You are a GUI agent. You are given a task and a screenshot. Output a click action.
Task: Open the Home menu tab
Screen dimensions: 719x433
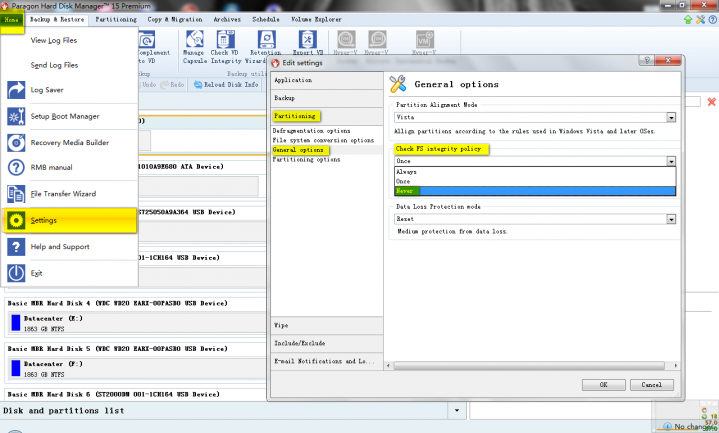coord(11,20)
